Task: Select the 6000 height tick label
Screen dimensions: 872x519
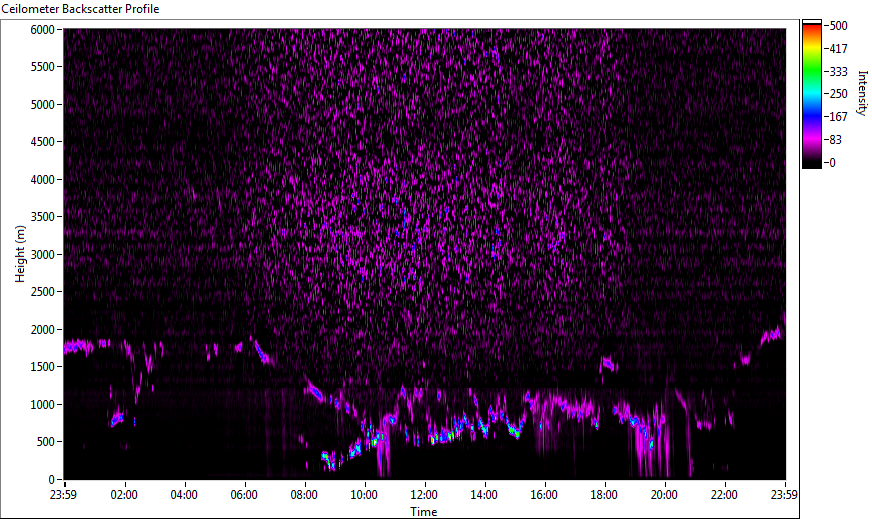Action: click(x=42, y=30)
